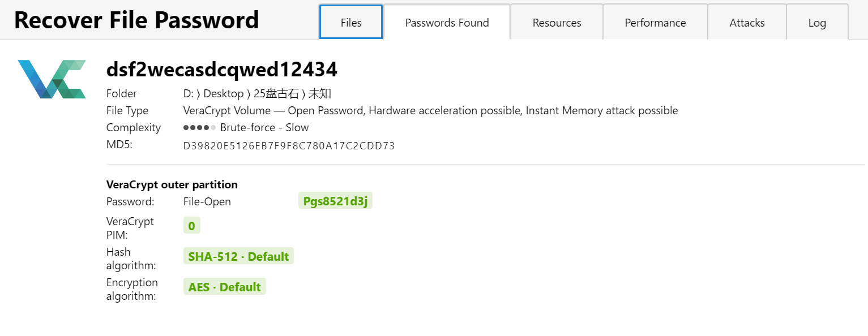868x336 pixels.
Task: Open the Files tab
Action: (x=351, y=22)
